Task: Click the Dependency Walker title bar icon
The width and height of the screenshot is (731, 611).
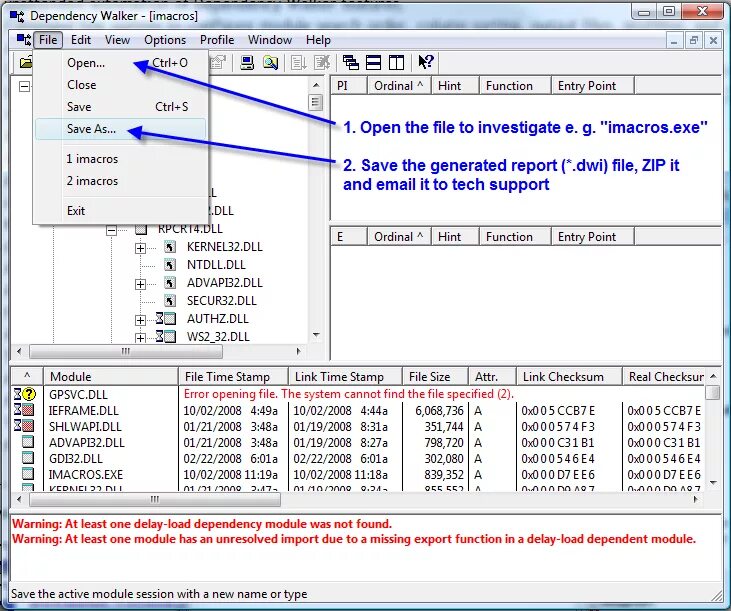Action: (17, 16)
